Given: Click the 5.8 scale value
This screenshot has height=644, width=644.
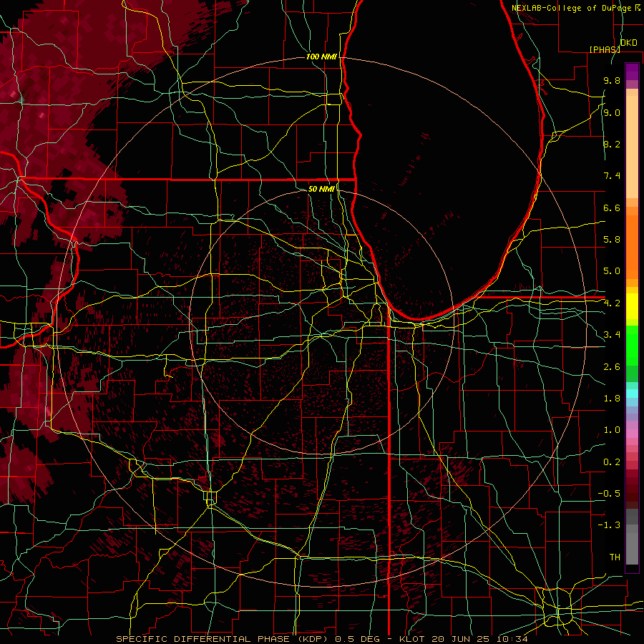Looking at the screenshot, I should (x=612, y=240).
